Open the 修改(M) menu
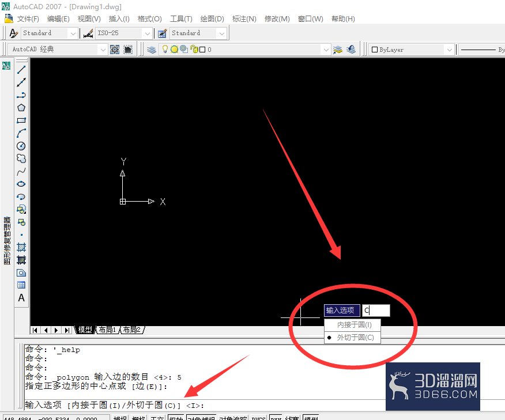Image resolution: width=505 pixels, height=420 pixels. 277,19
